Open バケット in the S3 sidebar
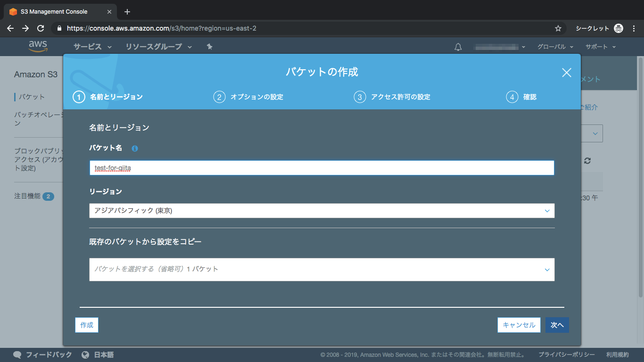The image size is (644, 362). 32,97
